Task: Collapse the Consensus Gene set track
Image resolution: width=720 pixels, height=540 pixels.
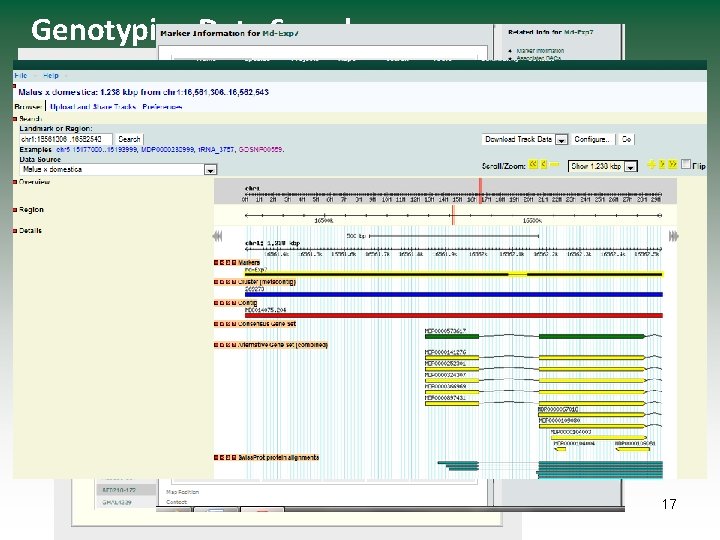Action: tap(216, 324)
